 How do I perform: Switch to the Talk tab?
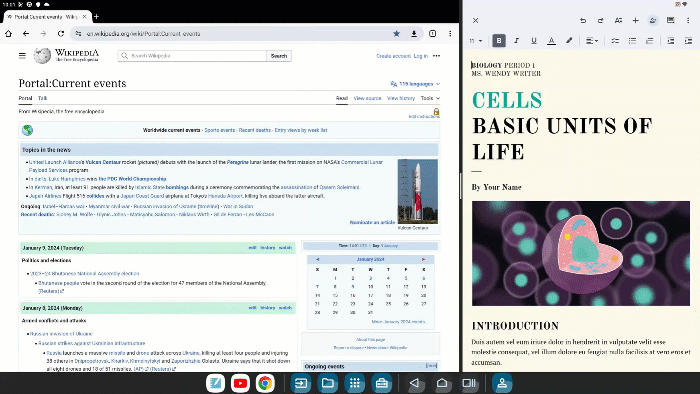pyautogui.click(x=42, y=98)
